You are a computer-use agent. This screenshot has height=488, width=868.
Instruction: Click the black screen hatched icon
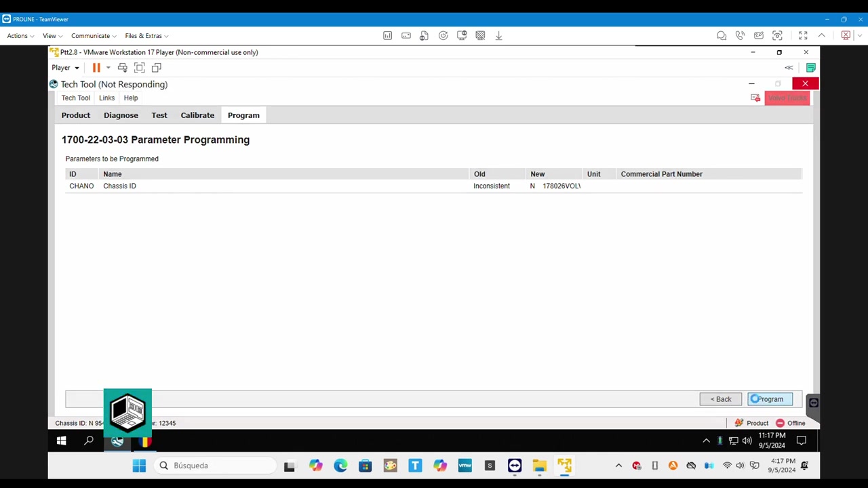tap(480, 35)
